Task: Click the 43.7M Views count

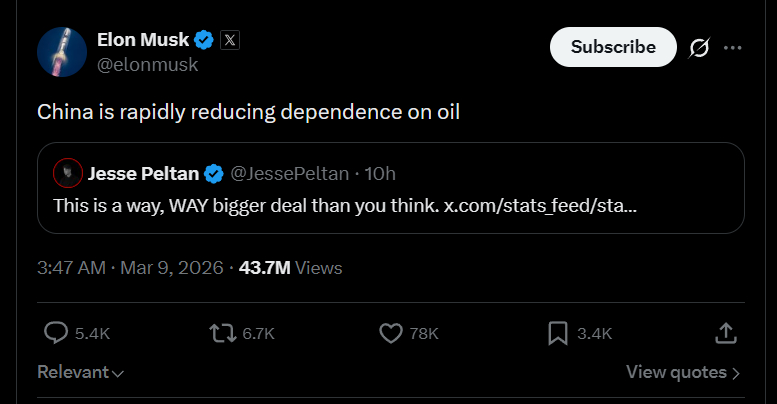Action: pos(290,268)
